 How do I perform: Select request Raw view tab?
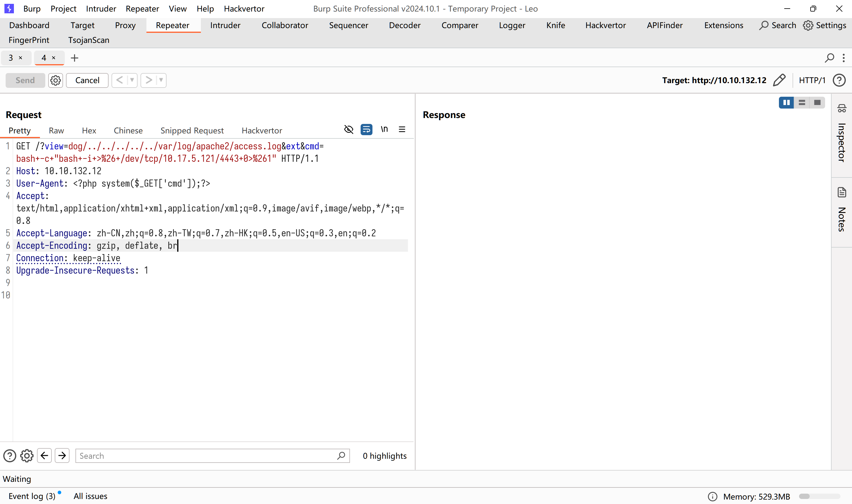pos(57,131)
